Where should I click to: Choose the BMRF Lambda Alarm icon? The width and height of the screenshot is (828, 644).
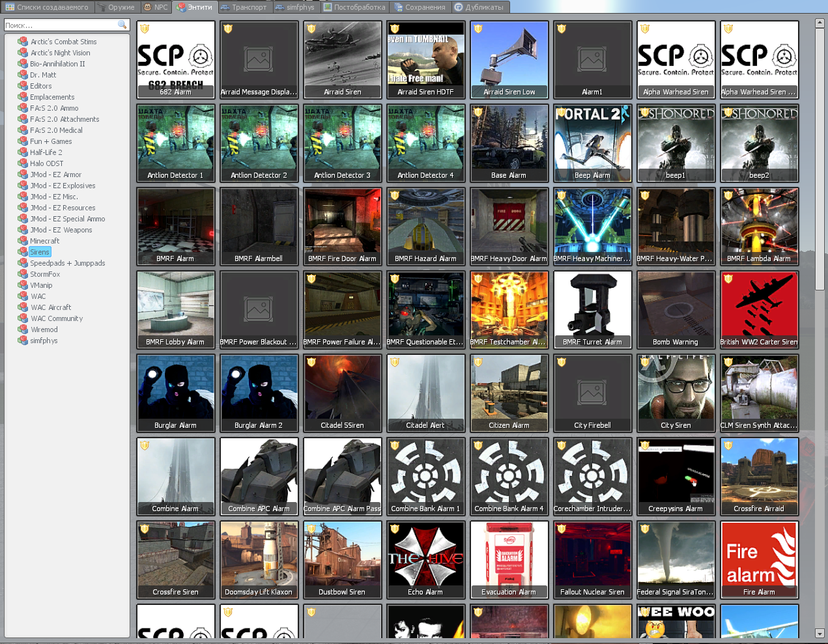click(760, 227)
